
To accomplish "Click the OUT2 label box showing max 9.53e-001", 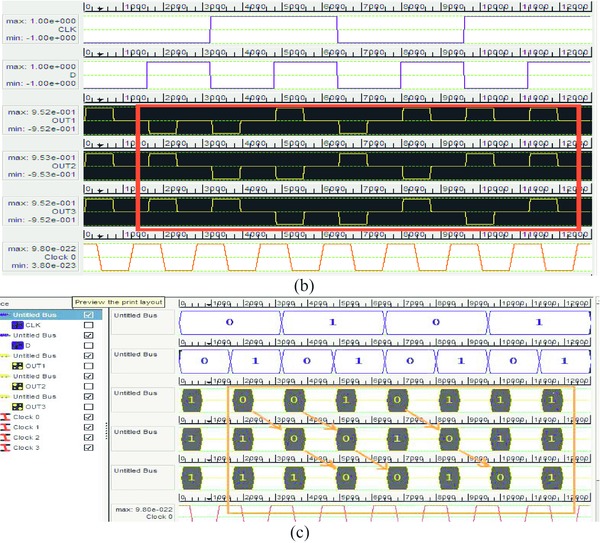I will pyautogui.click(x=41, y=166).
